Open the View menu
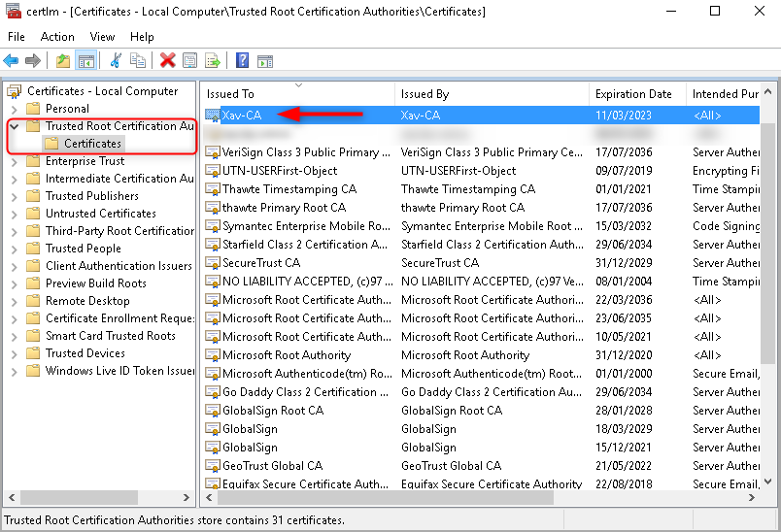Screen dimensions: 781x532 pos(102,36)
